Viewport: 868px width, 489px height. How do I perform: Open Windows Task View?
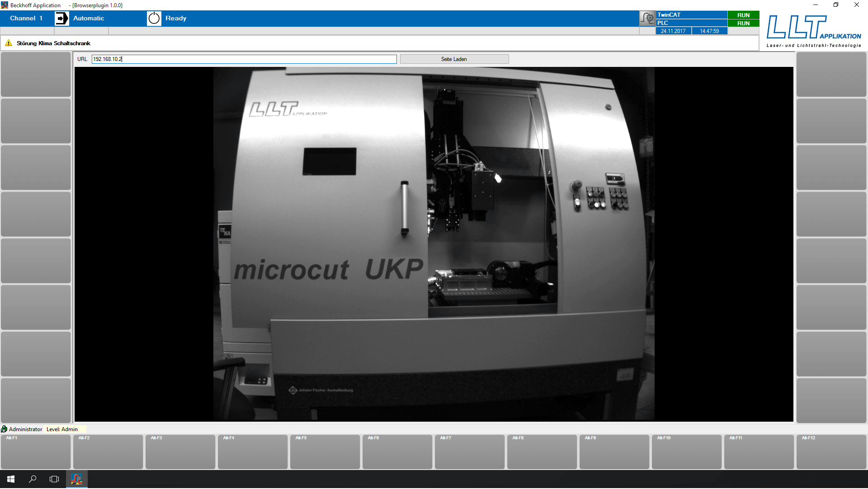pyautogui.click(x=54, y=480)
